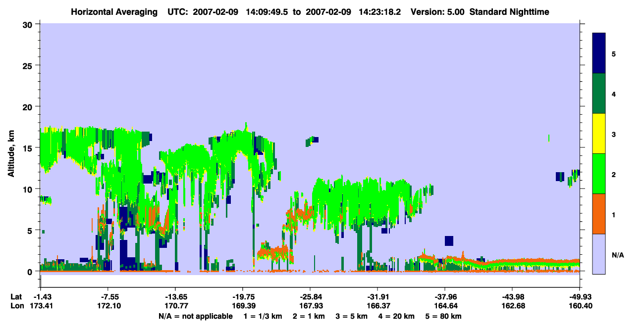Click the 15 altitude tick label

pyautogui.click(x=29, y=148)
